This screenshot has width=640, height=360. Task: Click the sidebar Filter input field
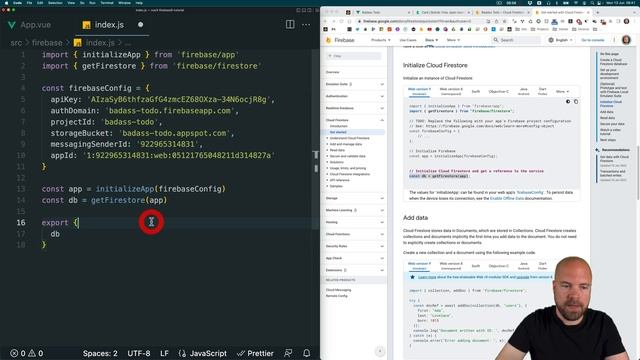(353, 56)
